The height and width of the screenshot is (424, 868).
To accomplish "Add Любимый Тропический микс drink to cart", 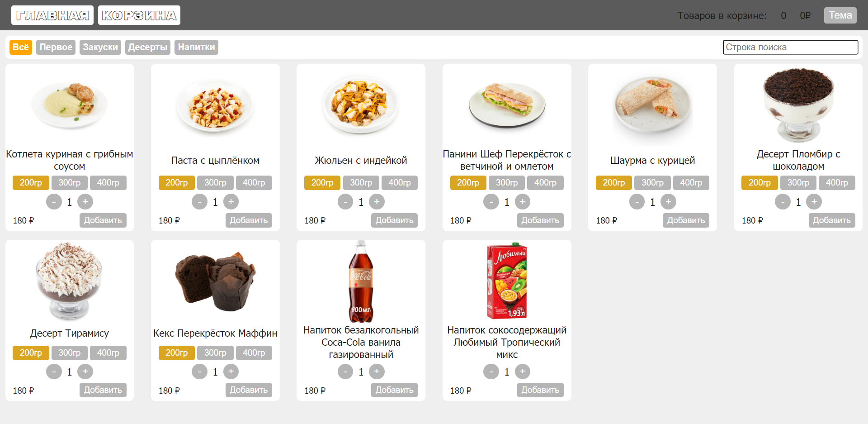I will click(x=540, y=390).
